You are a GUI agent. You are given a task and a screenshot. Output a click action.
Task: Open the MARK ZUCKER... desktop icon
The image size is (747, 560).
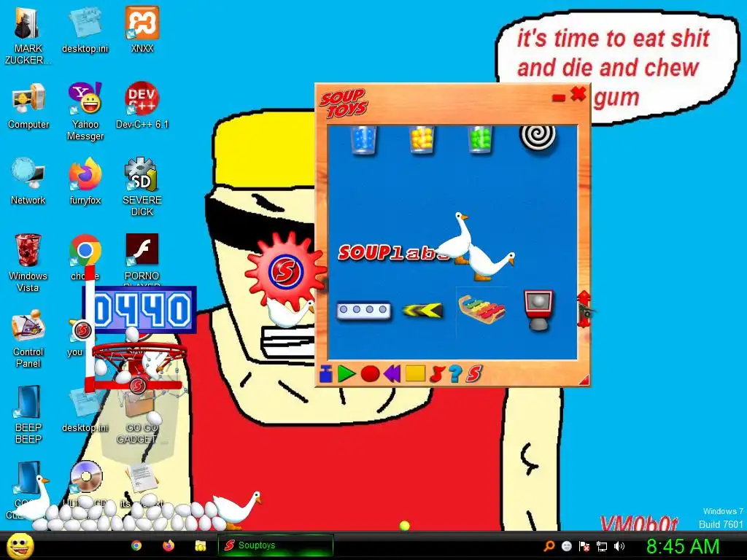(28, 35)
